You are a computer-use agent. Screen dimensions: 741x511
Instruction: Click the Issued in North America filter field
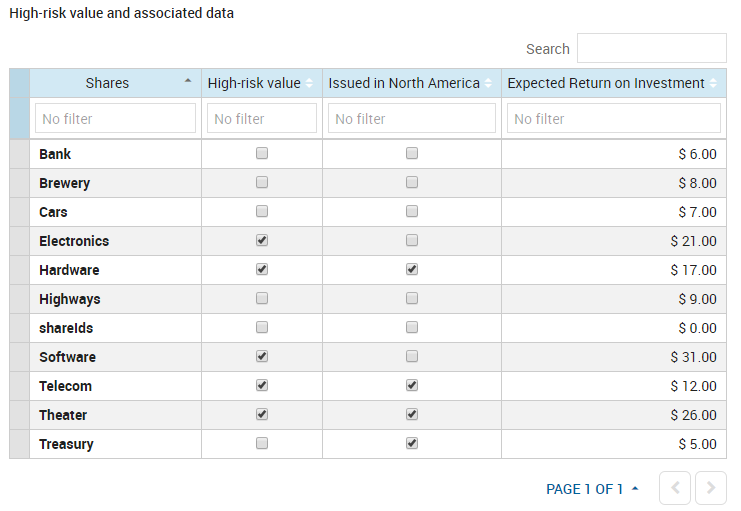pyautogui.click(x=411, y=119)
